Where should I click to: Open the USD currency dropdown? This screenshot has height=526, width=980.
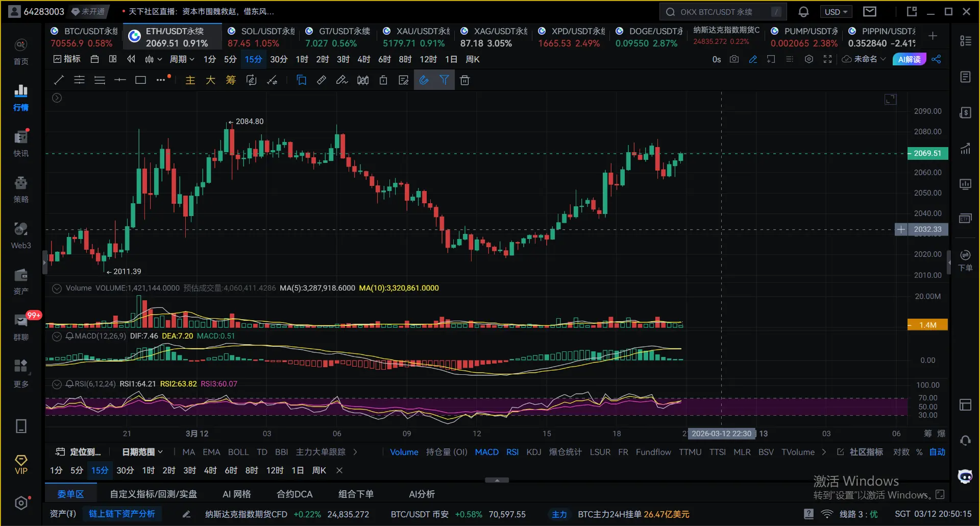click(x=836, y=12)
